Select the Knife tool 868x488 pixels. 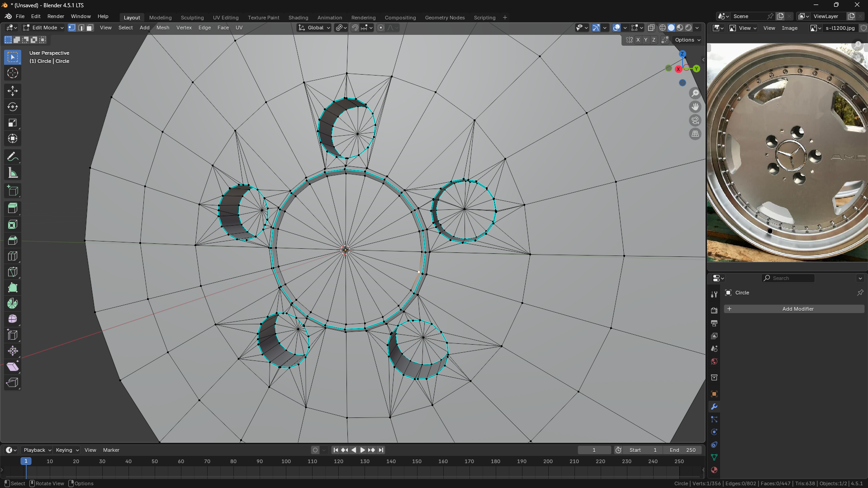click(x=13, y=272)
